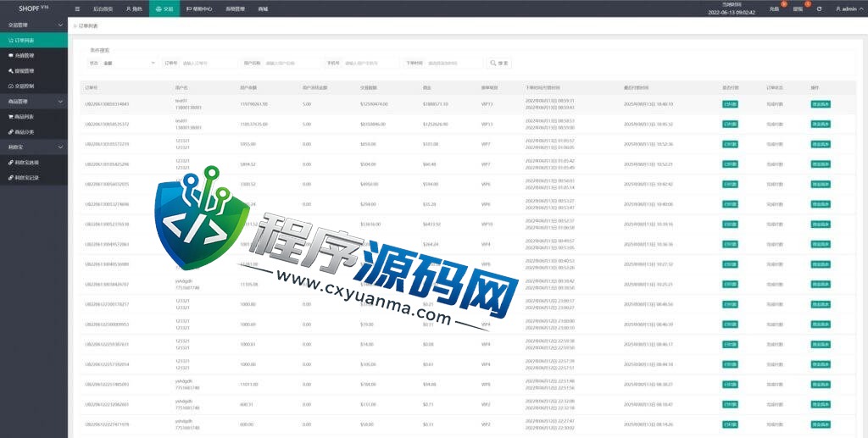Click the green action button in row paid 08:44:14
Image resolution: width=868 pixels, height=438 pixels.
[821, 364]
